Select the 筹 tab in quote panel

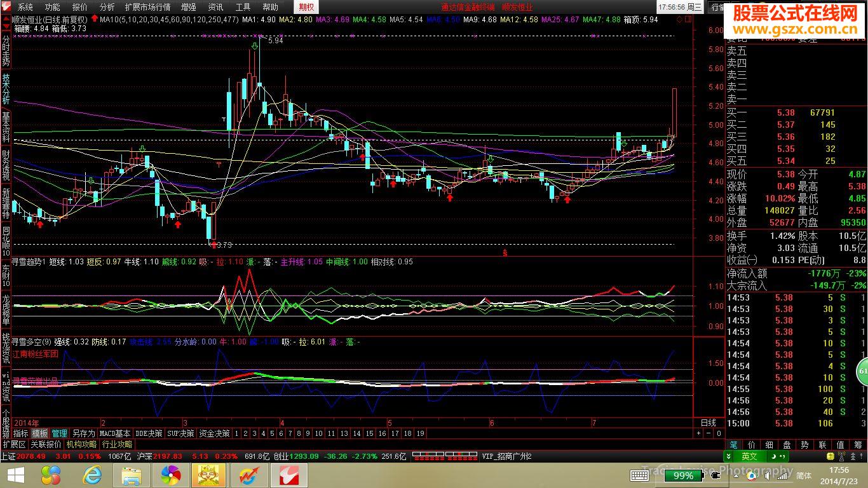pyautogui.click(x=858, y=445)
